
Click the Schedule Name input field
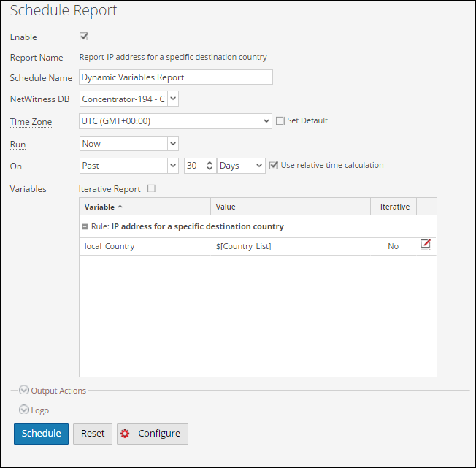[x=175, y=77]
